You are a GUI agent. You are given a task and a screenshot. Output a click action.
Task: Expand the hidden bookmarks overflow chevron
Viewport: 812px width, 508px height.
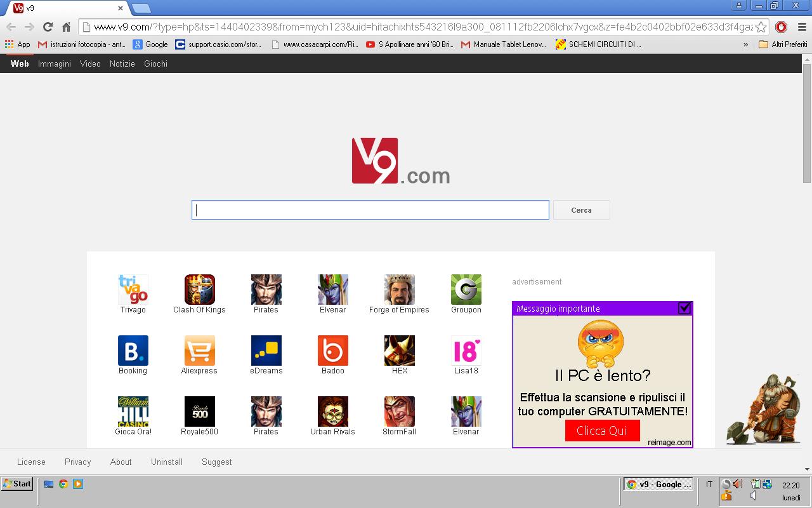(x=745, y=44)
